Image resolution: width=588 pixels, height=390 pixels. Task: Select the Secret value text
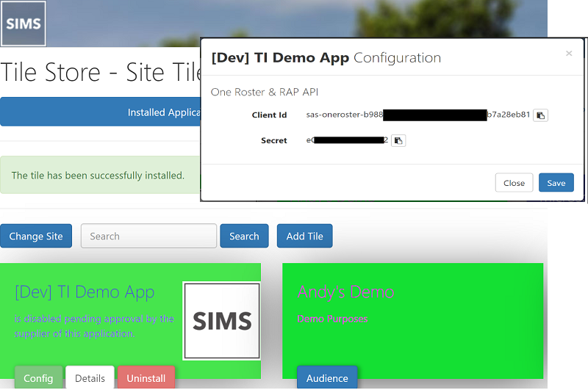tap(347, 140)
